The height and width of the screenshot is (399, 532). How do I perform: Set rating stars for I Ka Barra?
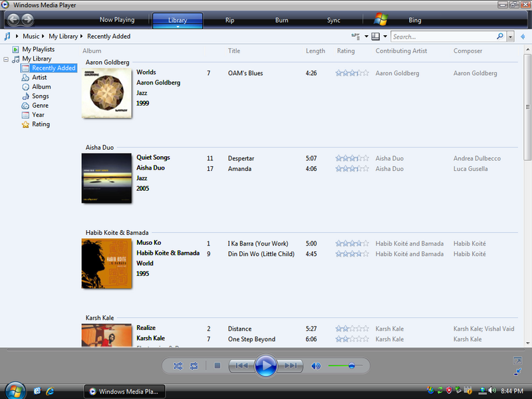pyautogui.click(x=352, y=243)
